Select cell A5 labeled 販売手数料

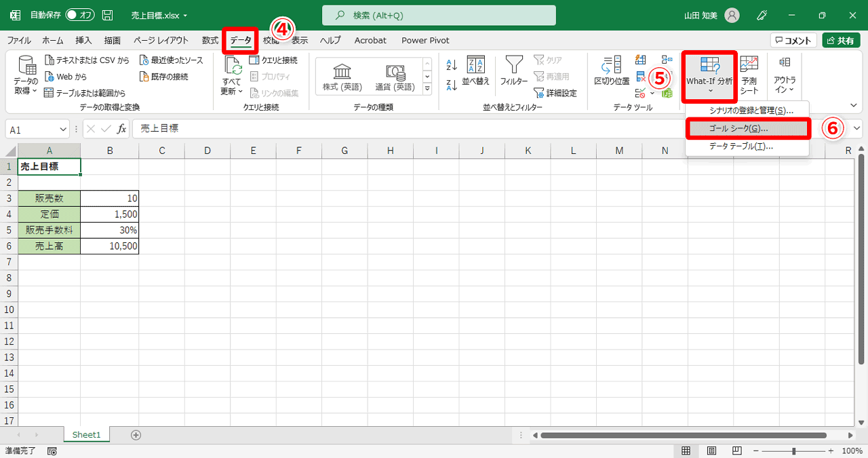click(50, 230)
